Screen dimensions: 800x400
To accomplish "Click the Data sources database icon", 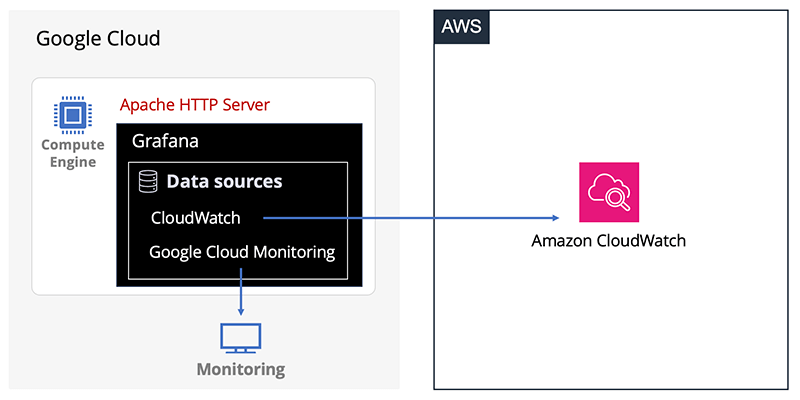I will coord(148,182).
